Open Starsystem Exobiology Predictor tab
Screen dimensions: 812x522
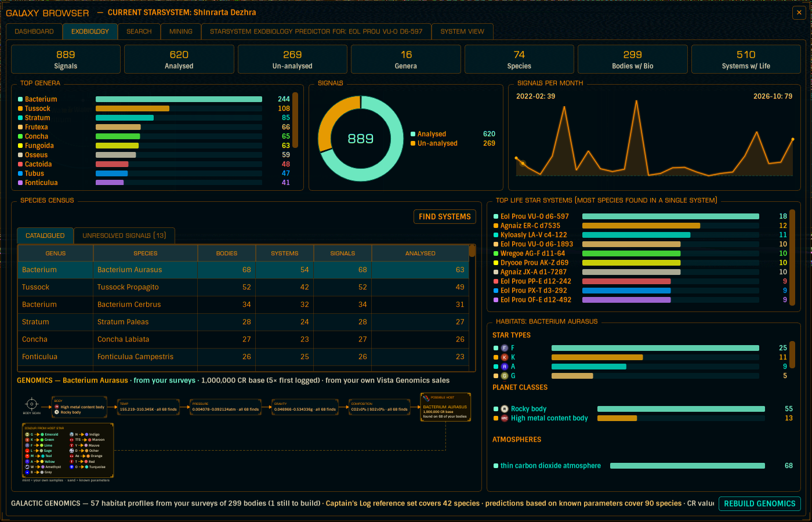click(316, 31)
